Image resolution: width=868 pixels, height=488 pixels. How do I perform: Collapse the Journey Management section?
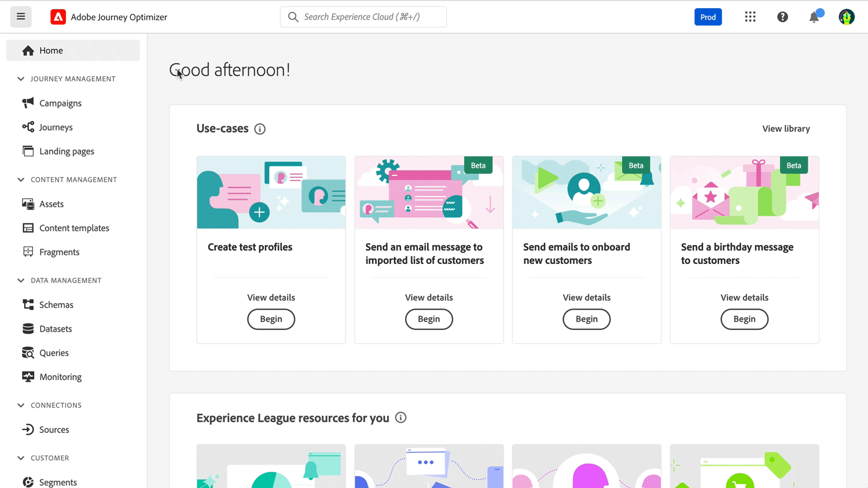pos(21,79)
